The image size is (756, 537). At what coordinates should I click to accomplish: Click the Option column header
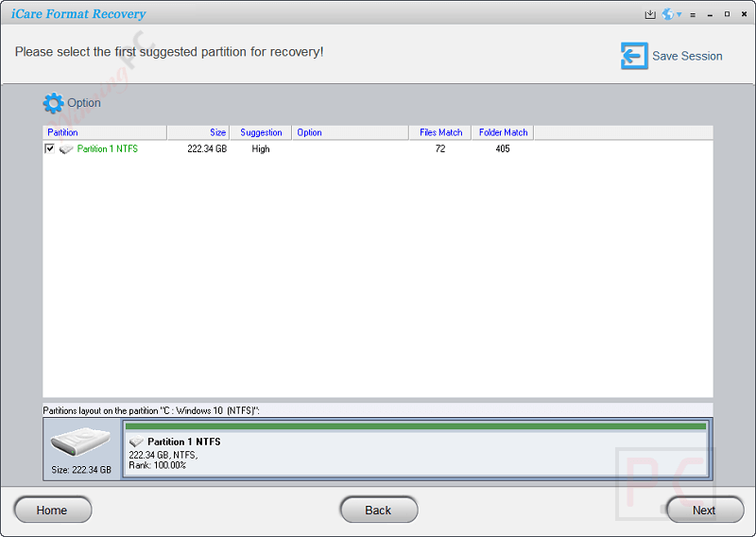350,132
